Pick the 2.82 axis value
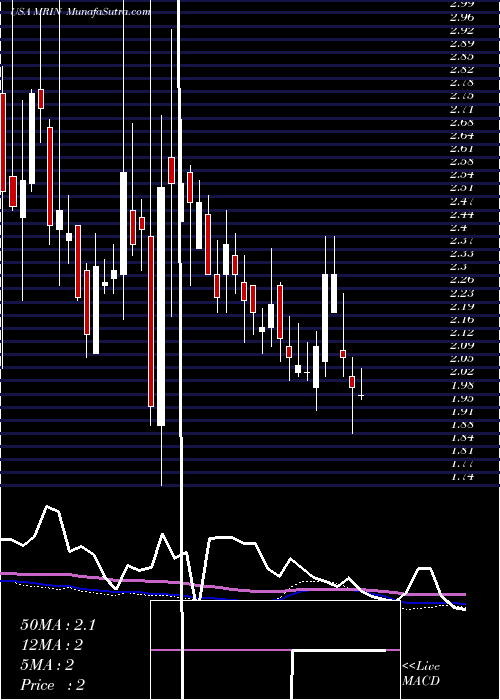Screen dimensions: 500x700 coord(462,70)
